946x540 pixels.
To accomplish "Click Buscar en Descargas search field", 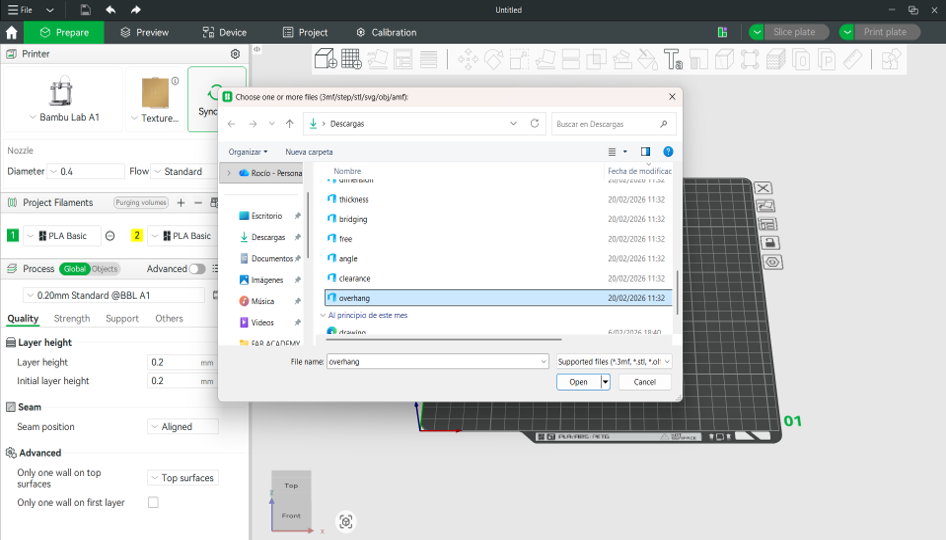I will (613, 124).
